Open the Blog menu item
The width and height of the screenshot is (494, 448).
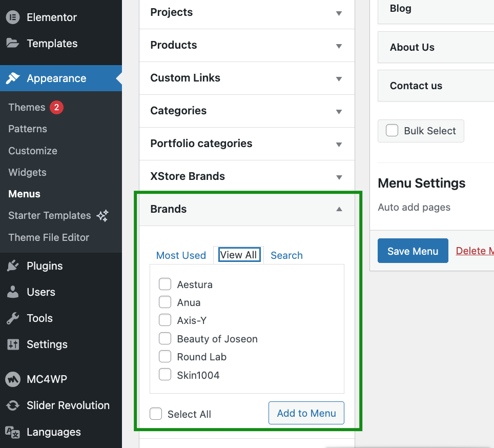coord(436,9)
